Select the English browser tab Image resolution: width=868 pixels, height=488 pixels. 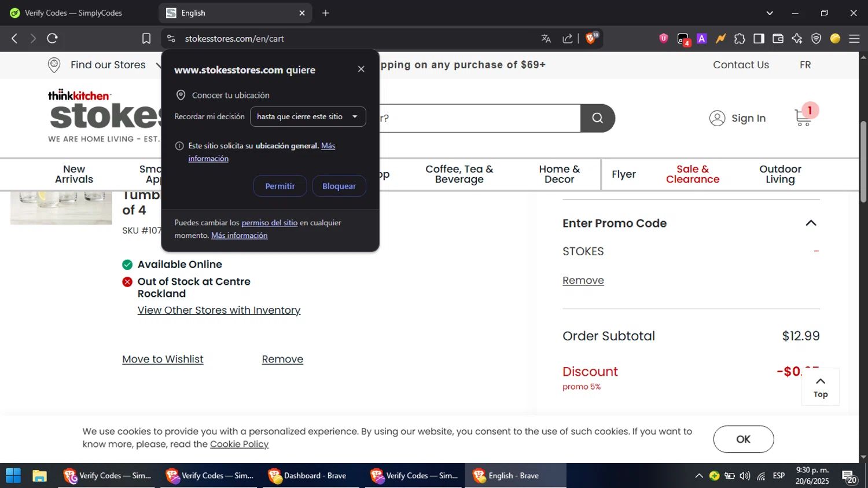click(x=236, y=13)
